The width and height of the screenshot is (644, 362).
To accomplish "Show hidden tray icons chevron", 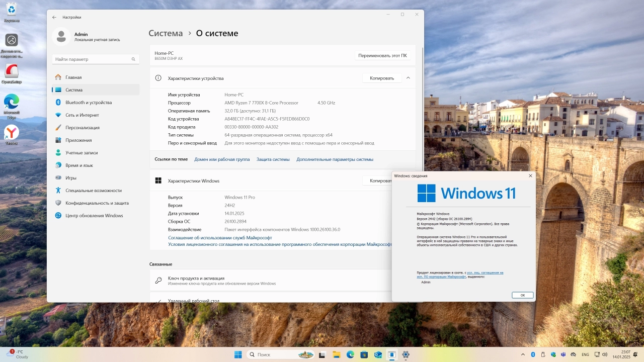I will click(x=523, y=354).
